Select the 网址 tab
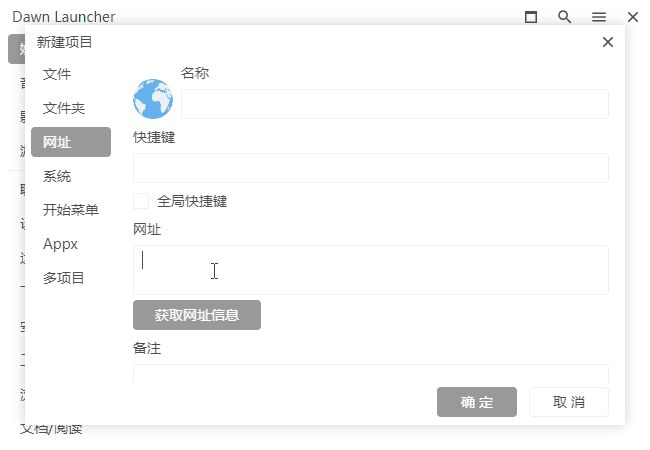Viewport: 650px width, 450px height. pyautogui.click(x=70, y=143)
